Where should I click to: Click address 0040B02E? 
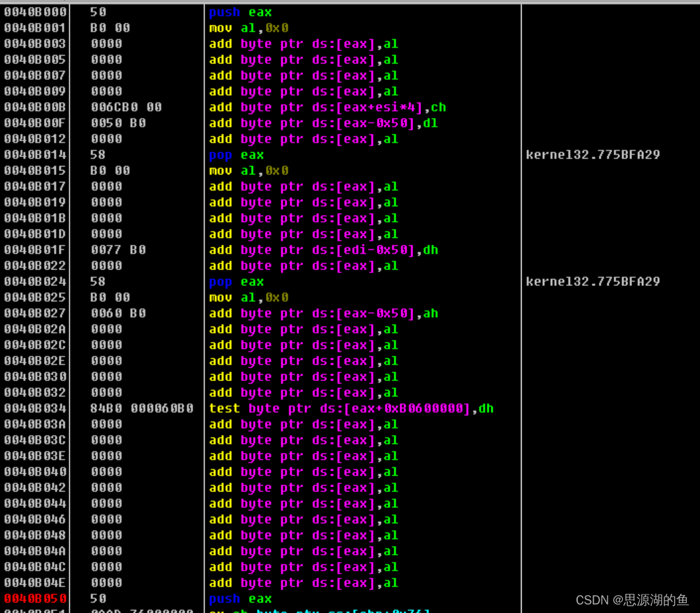point(35,361)
